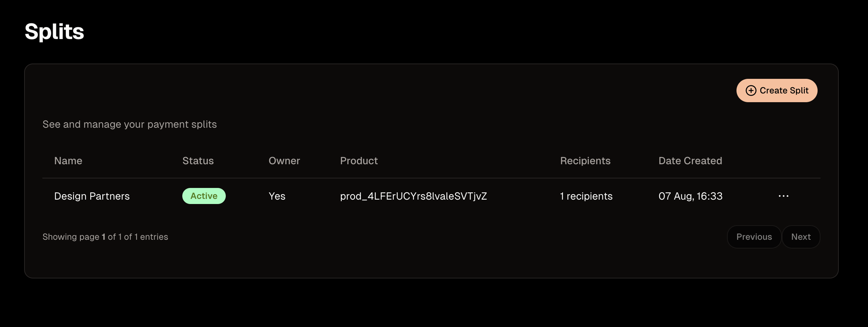This screenshot has width=868, height=327.
Task: Click the 1 recipients cell
Action: coord(586,196)
